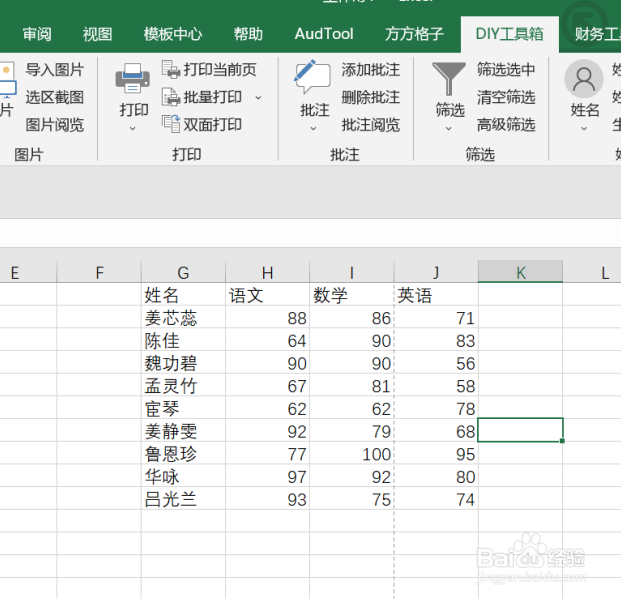The image size is (621, 599).
Task: Click the 打印当前页 icon
Action: (x=171, y=69)
